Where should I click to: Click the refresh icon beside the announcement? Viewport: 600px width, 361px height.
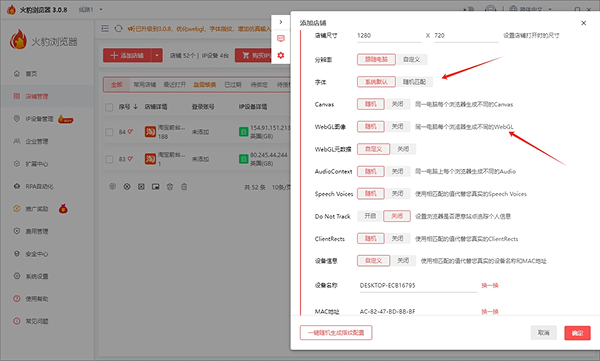pos(118,28)
